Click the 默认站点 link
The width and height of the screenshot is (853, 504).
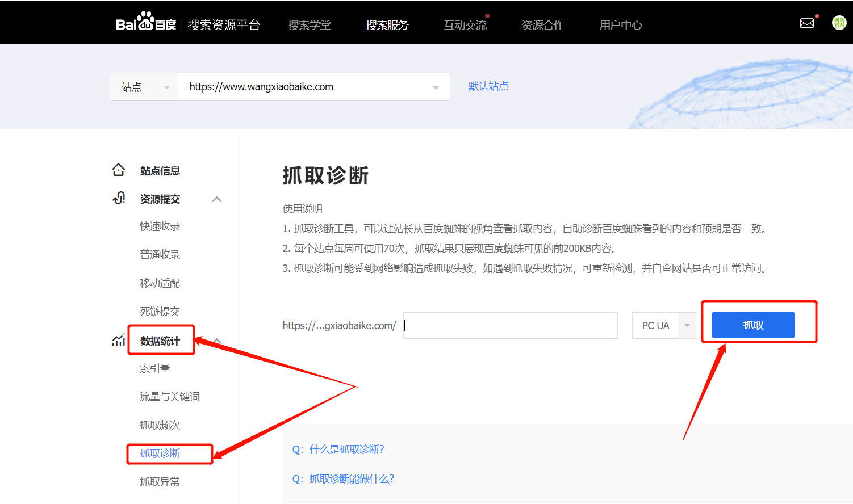[488, 86]
